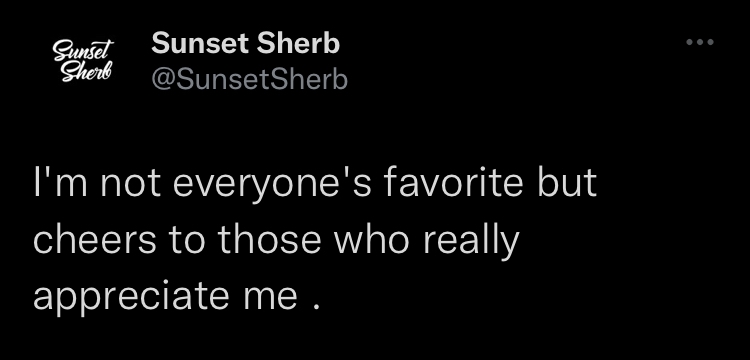Click the word 'really' in the tweet
The image size is (750, 360).
(x=470, y=241)
